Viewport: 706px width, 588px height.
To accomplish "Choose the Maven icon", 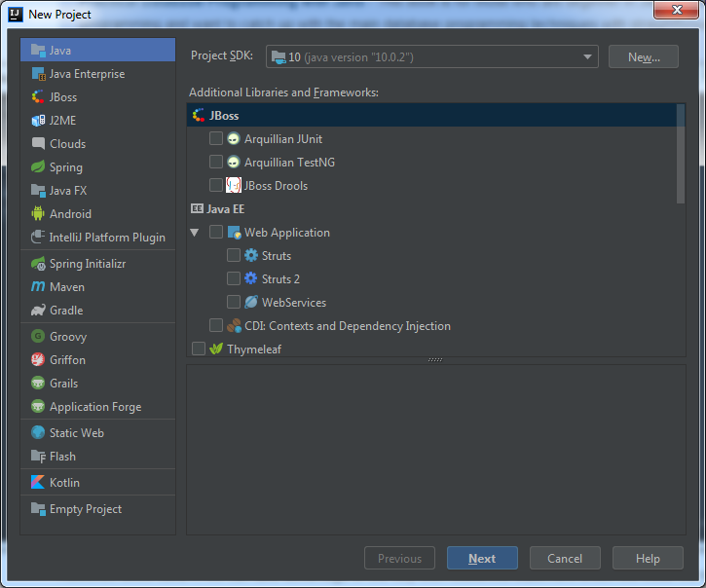I will (38, 286).
